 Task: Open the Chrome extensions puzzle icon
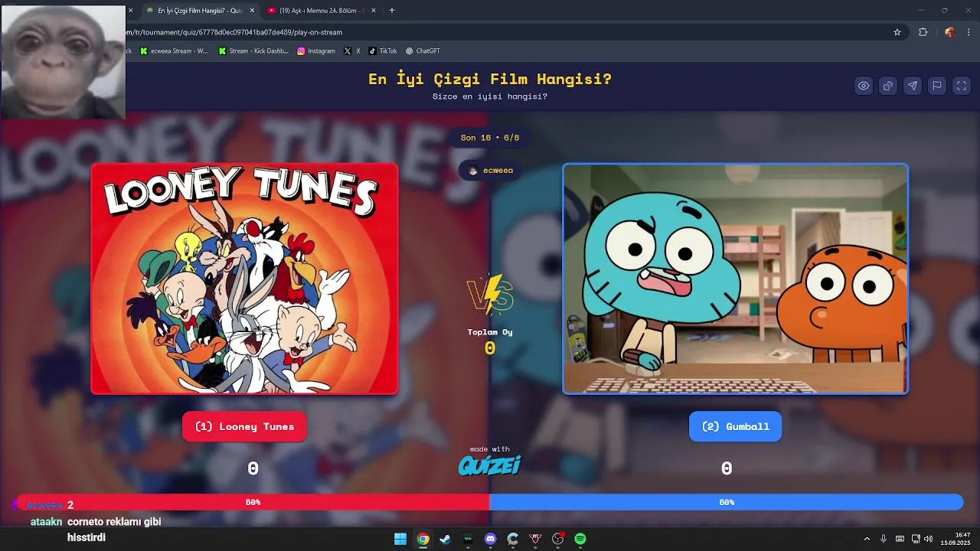click(923, 32)
